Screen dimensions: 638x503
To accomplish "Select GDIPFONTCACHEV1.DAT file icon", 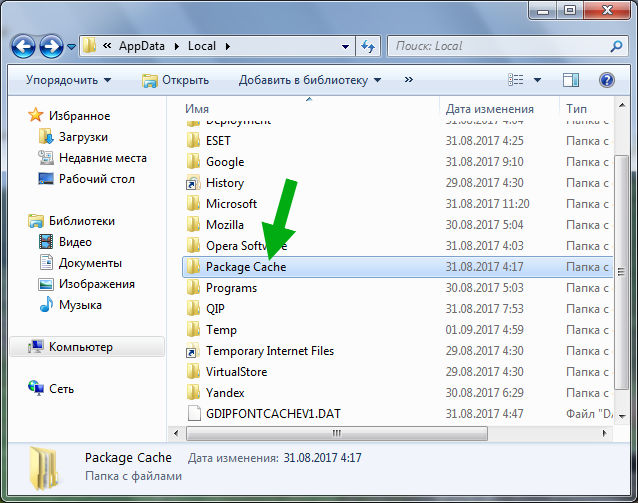I will 194,413.
